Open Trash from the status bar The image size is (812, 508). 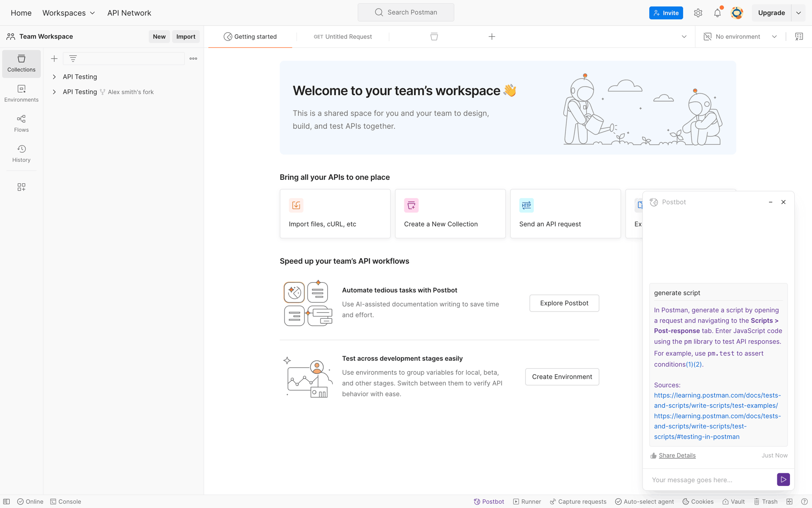click(765, 501)
